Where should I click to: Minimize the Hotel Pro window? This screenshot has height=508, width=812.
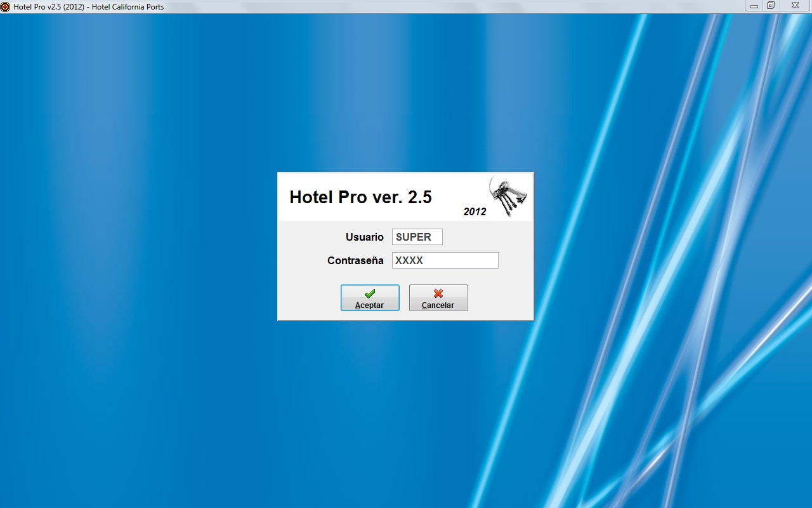754,6
